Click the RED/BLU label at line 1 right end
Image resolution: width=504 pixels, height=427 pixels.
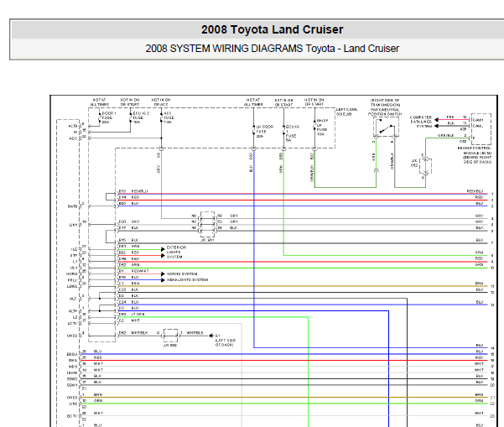tap(475, 191)
